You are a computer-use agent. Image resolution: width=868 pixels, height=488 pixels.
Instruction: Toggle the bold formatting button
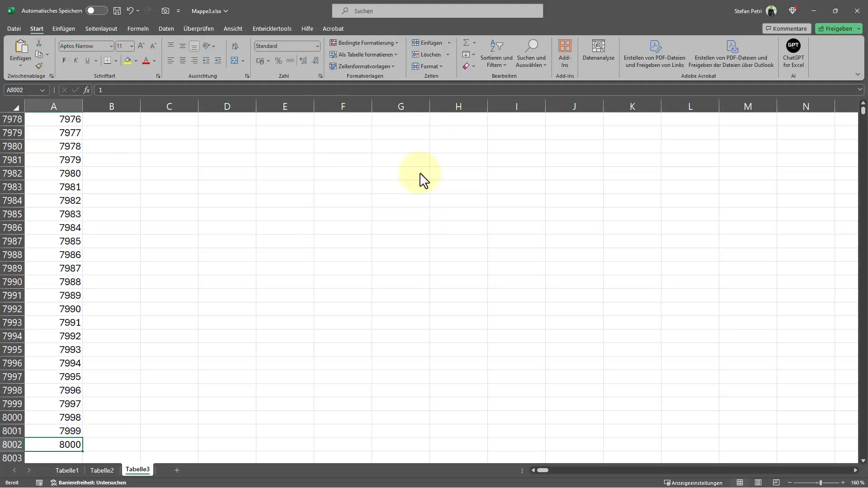pos(64,60)
